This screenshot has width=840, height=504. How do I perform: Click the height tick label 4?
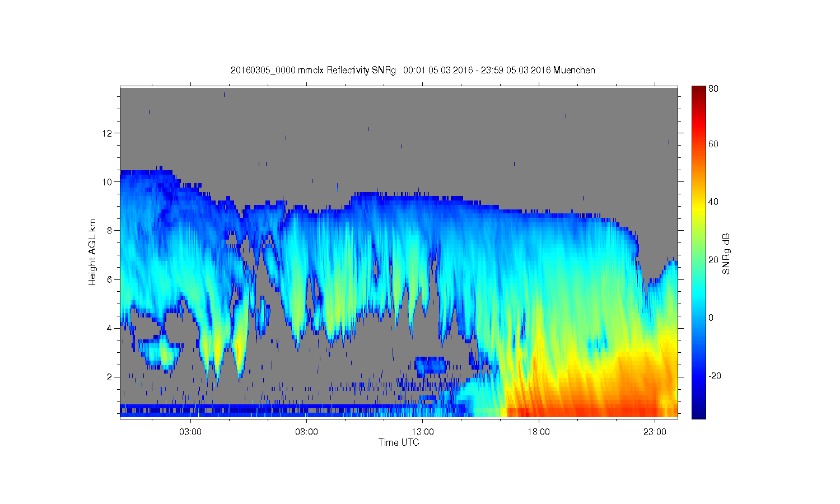tap(110, 328)
